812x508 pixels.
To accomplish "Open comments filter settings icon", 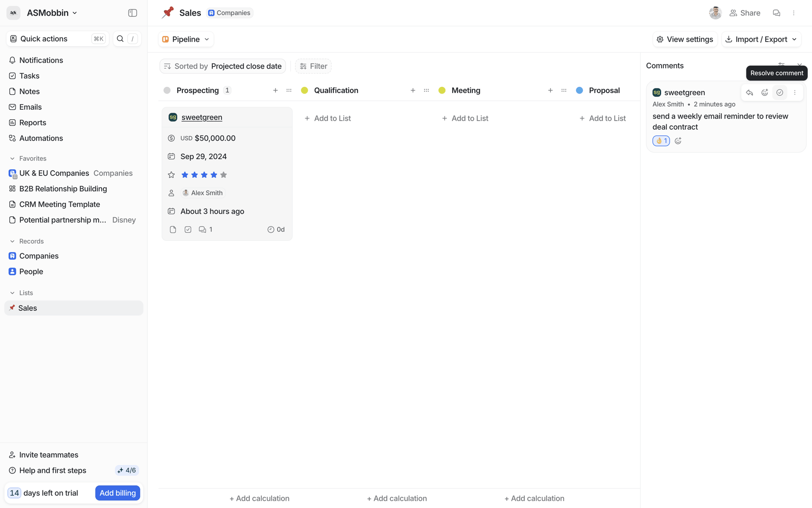I will [781, 65].
